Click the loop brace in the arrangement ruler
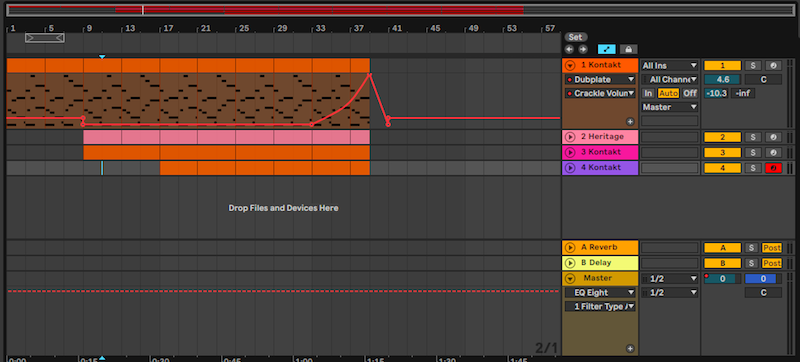800x362 pixels. [45, 38]
